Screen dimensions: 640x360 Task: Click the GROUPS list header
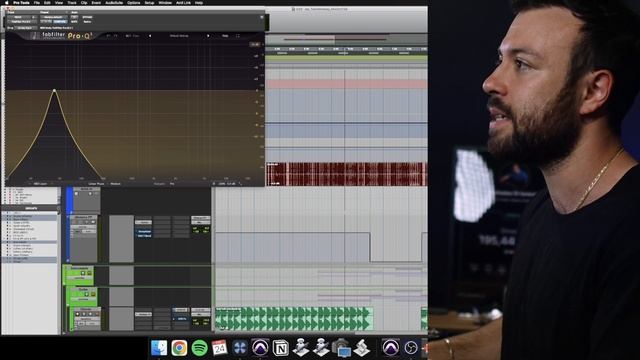(x=31, y=208)
